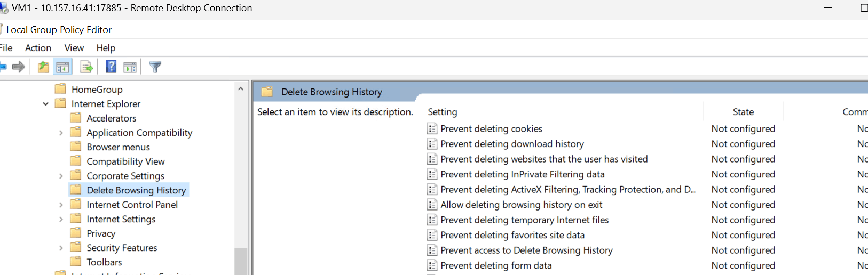Screen dimensions: 868x275
Task: Toggle Show/Hide Console Tree icon
Action: click(62, 67)
